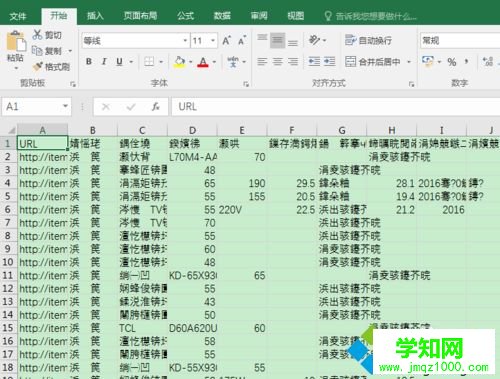Image resolution: width=500 pixels, height=379 pixels.
Task: Switch to the Insert (插入) tab
Action: click(x=95, y=16)
